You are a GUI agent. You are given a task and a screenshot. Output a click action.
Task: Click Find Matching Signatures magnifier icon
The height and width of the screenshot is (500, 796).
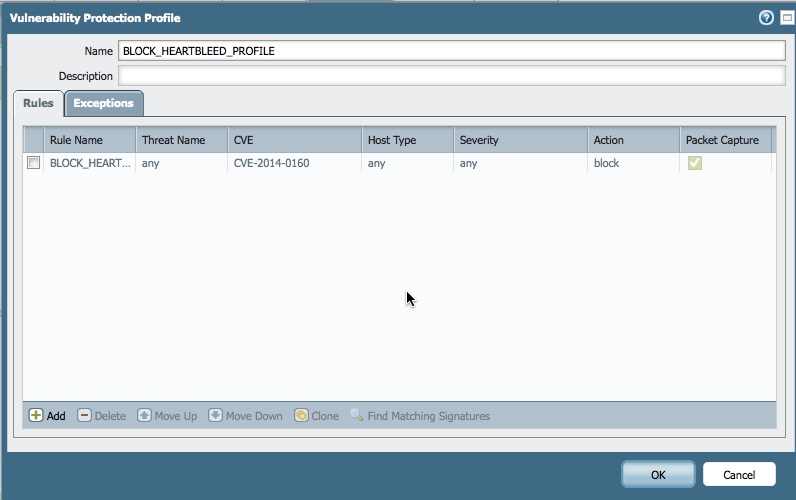(x=356, y=416)
